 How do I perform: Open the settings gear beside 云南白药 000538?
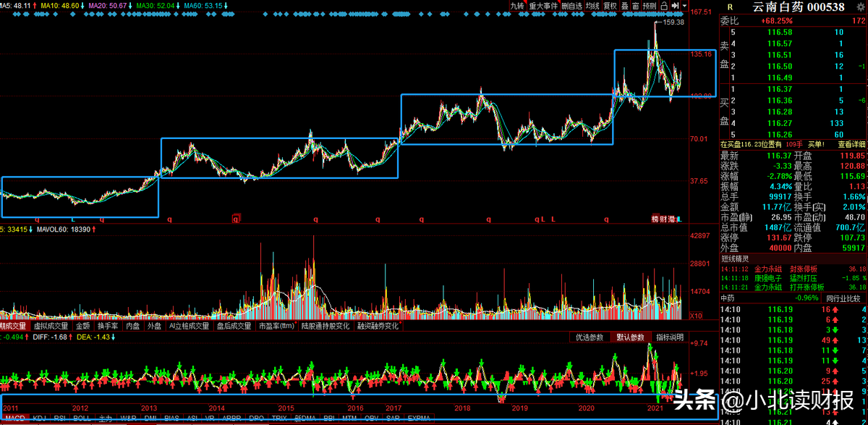(x=860, y=7)
